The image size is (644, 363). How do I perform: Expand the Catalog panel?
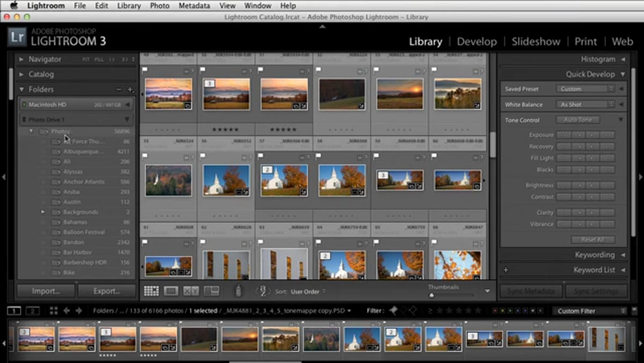pos(21,74)
